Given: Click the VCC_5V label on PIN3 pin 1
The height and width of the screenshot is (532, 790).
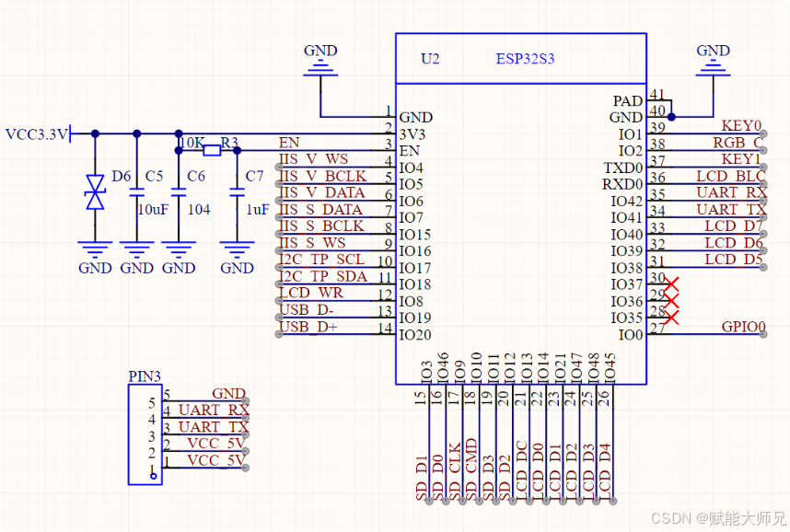Looking at the screenshot, I should coord(216,460).
